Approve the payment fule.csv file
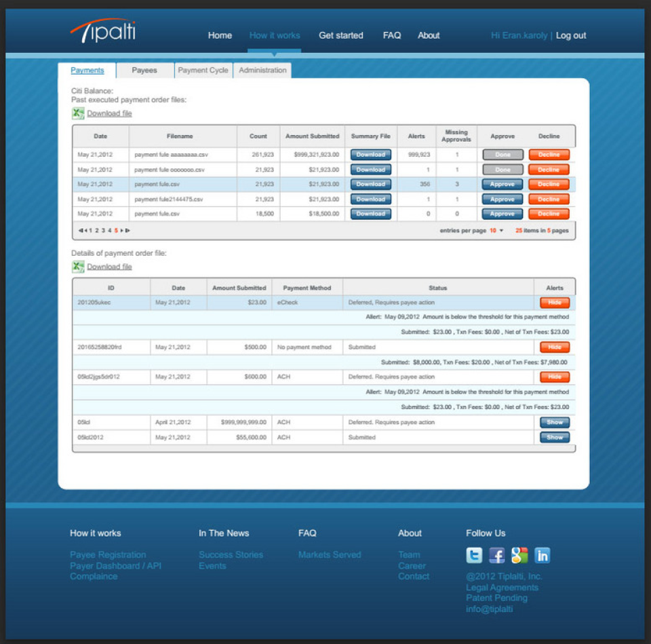Image resolution: width=651 pixels, height=644 pixels. pos(502,184)
